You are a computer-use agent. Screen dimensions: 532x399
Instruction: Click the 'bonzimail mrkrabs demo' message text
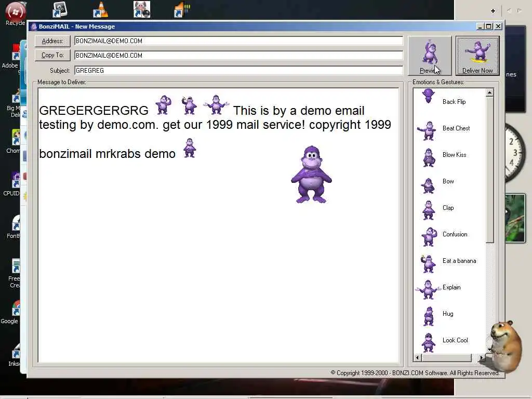point(107,154)
